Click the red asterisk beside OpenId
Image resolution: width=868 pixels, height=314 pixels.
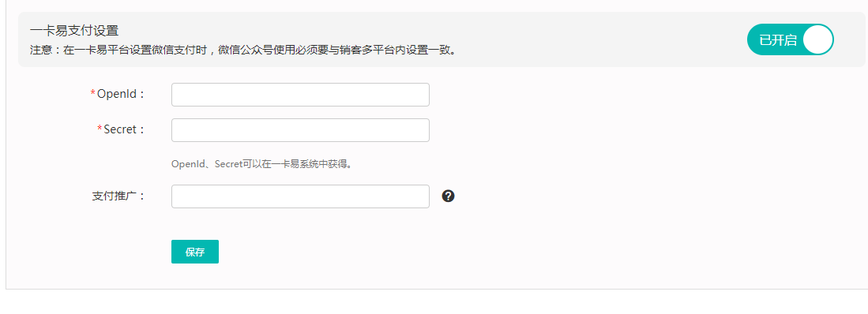coord(93,93)
